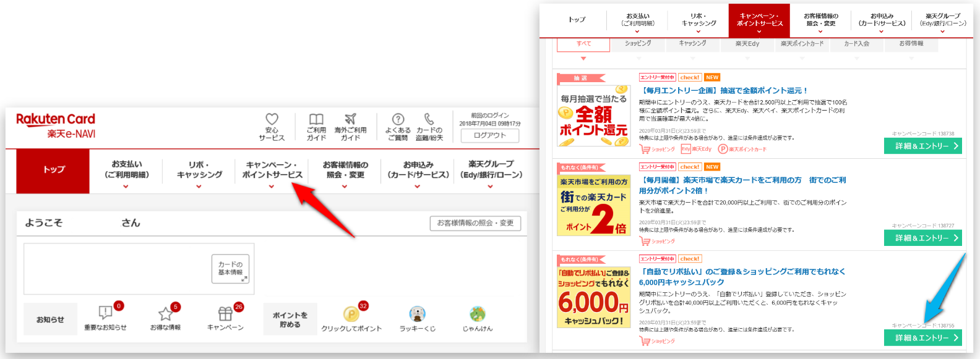Open キャンペーン・ポイントサービス menu in left window
Screen dimensions: 980x359
[272, 169]
